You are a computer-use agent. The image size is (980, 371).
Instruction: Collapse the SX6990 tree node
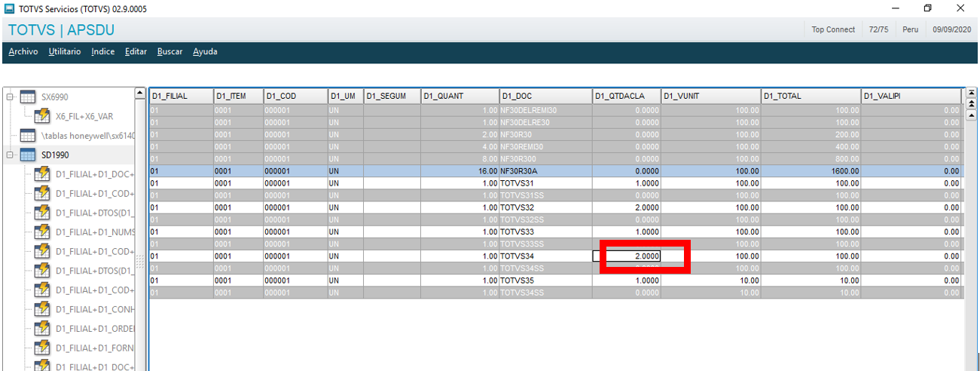[10, 97]
